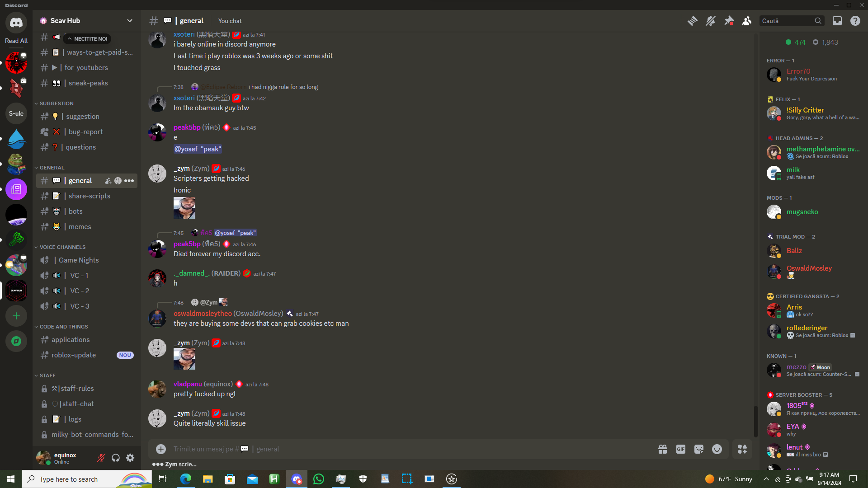Open the Scav Hub server dropdown

pos(130,21)
